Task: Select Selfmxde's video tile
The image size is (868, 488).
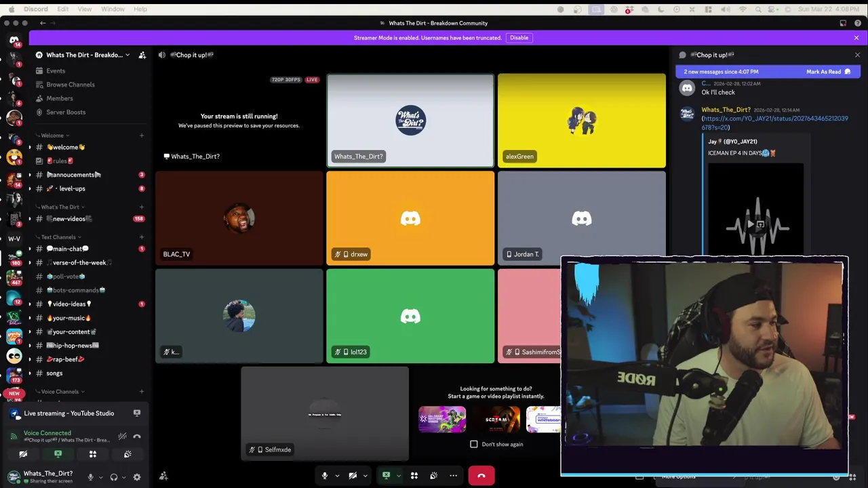Action: pyautogui.click(x=325, y=414)
